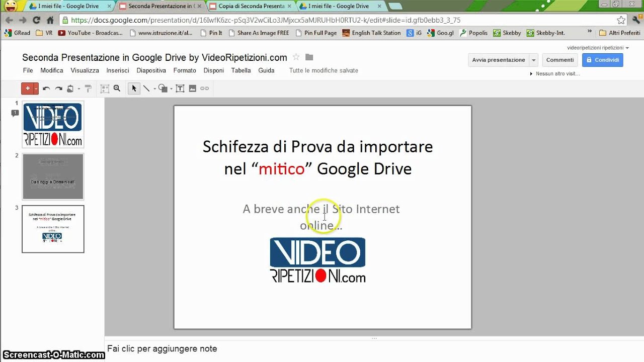The width and height of the screenshot is (644, 362).
Task: Open the Inserisci menu
Action: [x=118, y=70]
